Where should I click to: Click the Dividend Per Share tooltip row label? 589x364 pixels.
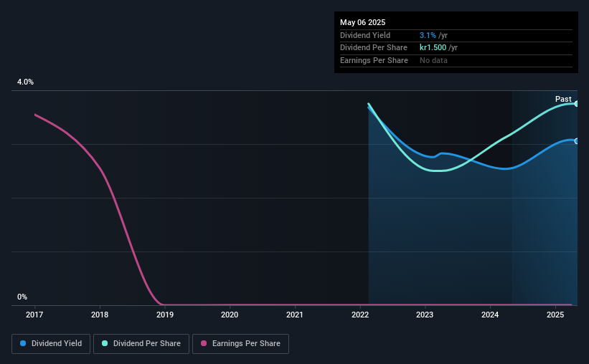[x=373, y=48]
